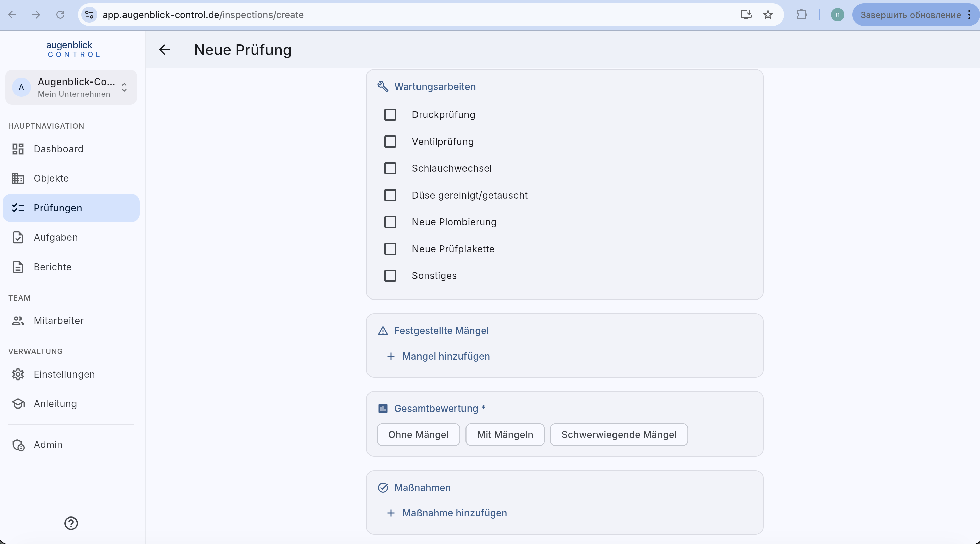The width and height of the screenshot is (980, 544).
Task: Select the Ohne Mängel rating
Action: click(418, 435)
